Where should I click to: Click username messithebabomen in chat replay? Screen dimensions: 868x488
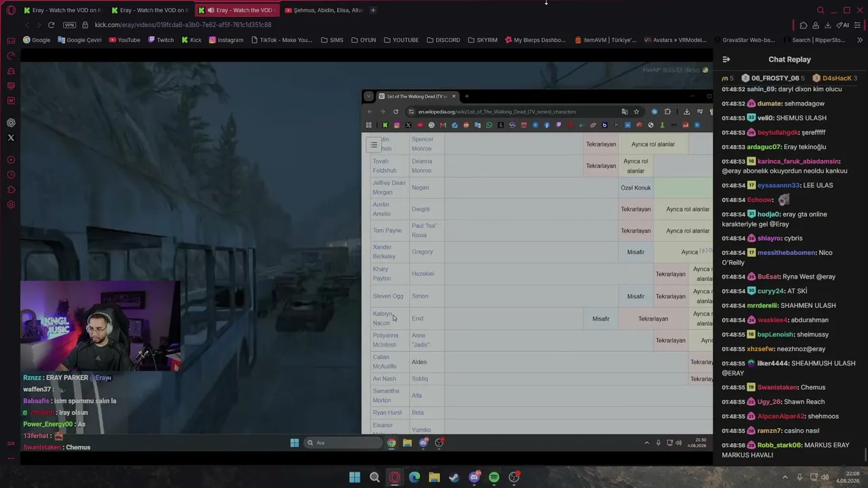point(787,253)
